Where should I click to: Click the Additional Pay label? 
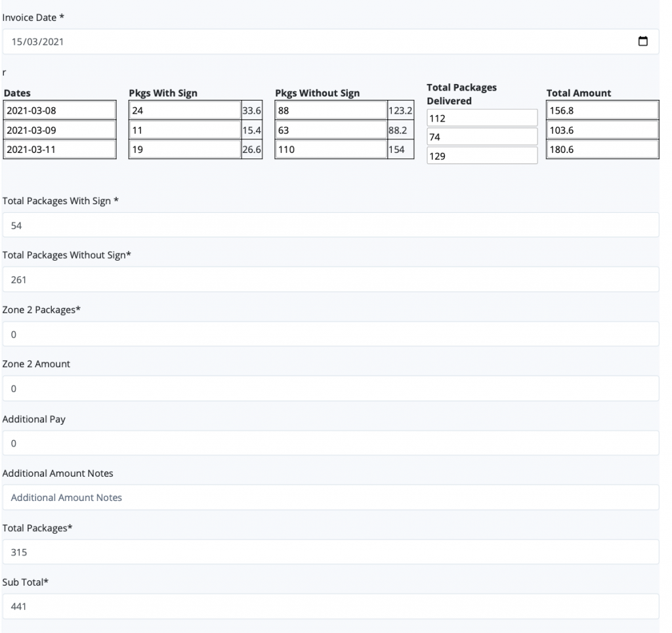[34, 419]
